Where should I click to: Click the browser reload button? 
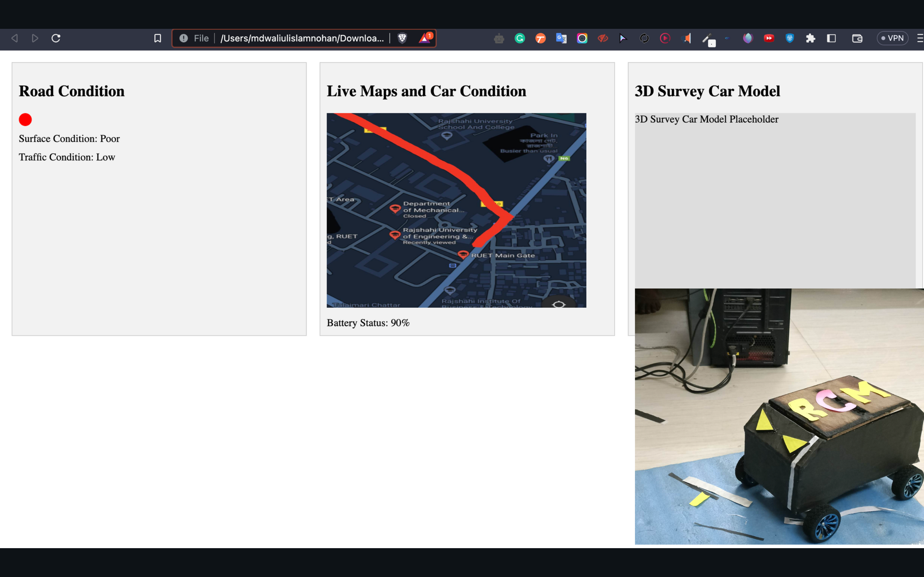[x=56, y=38]
